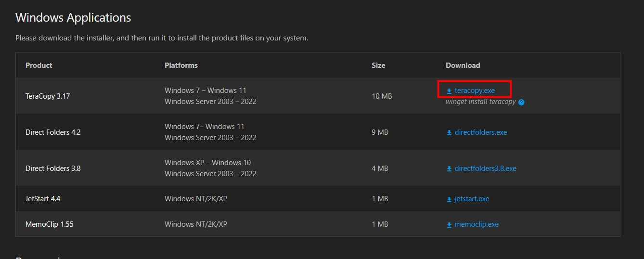Download jetstart.exe via its text link
This screenshot has width=644, height=259.
(x=472, y=199)
